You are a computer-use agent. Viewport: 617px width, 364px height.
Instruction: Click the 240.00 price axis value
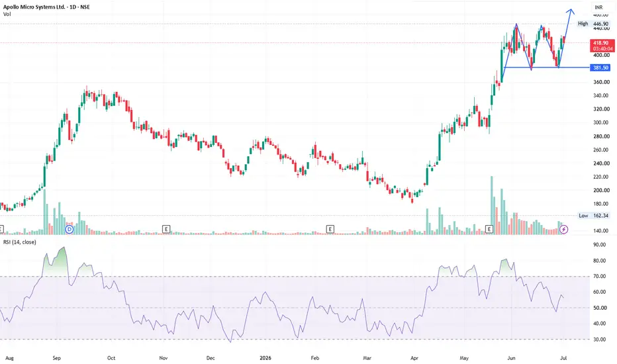[x=601, y=163]
